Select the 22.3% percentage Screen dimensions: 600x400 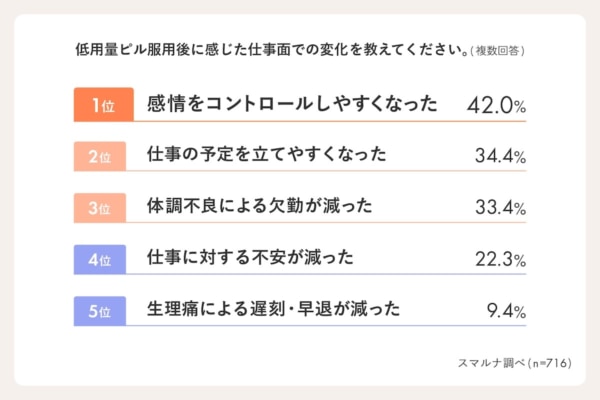(x=500, y=261)
